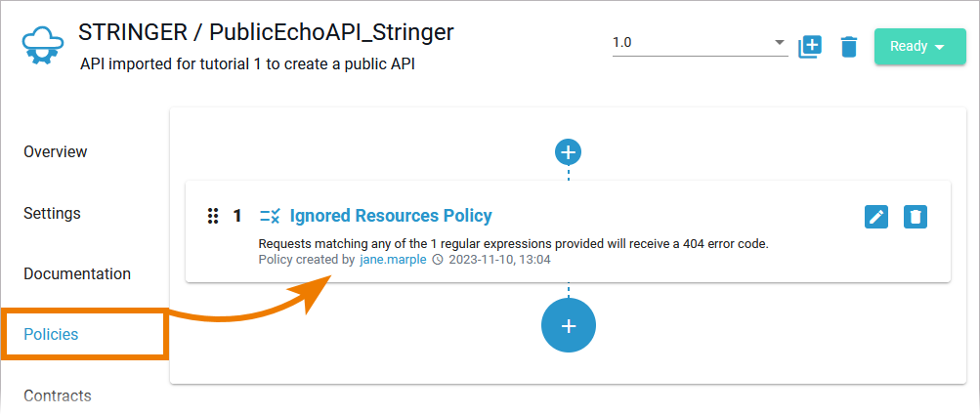980x415 pixels.
Task: Select the Policies tab
Action: tap(51, 334)
